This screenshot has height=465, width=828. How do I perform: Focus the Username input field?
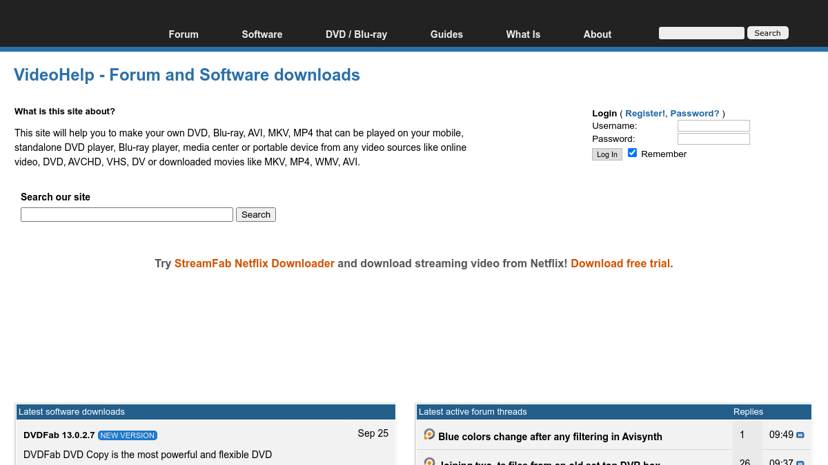coord(713,126)
